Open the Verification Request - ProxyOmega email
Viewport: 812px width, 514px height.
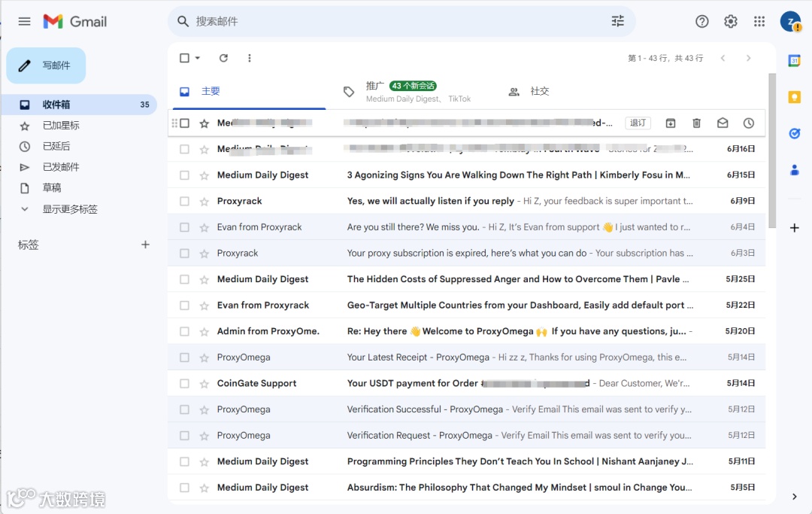click(x=466, y=435)
